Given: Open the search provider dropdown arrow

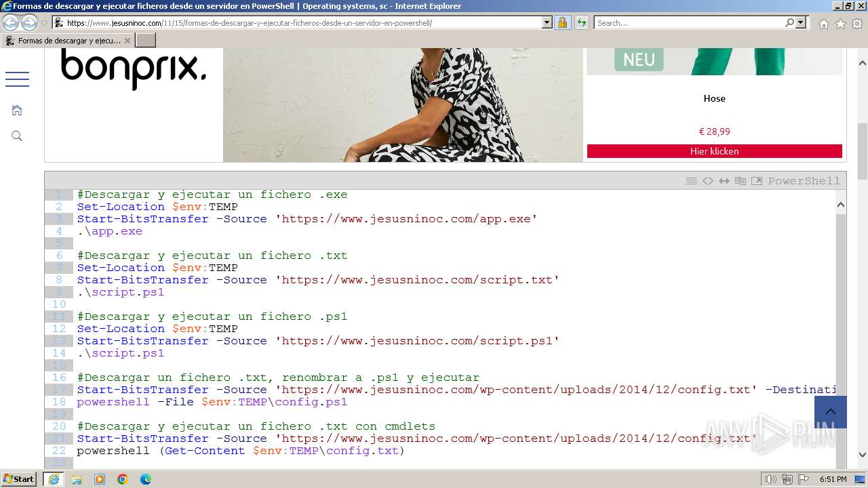Looking at the screenshot, I should (x=801, y=23).
